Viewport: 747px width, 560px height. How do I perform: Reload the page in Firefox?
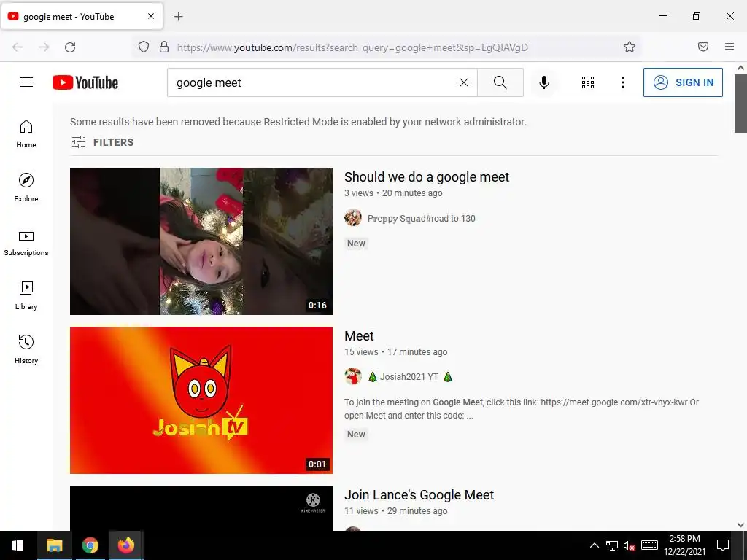(x=70, y=47)
